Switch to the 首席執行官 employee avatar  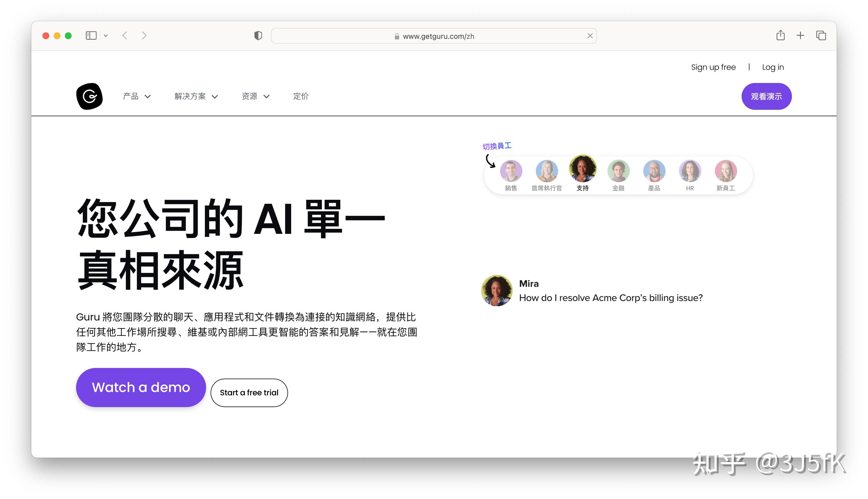(x=546, y=171)
